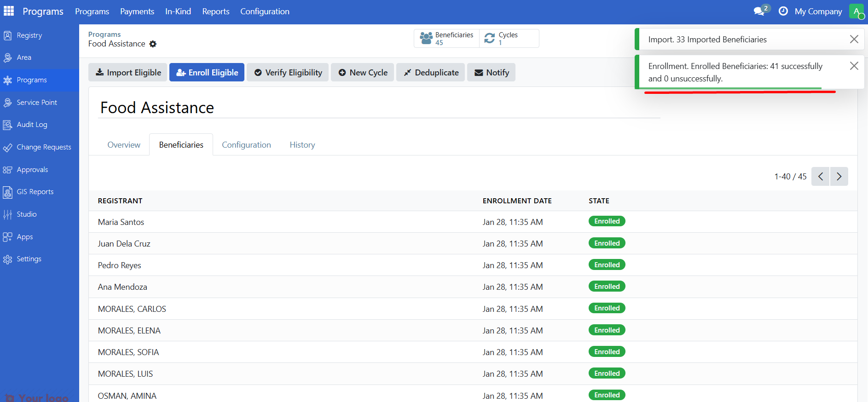Viewport: 868px width, 402px height.
Task: Click the Deduplicate button
Action: point(430,73)
